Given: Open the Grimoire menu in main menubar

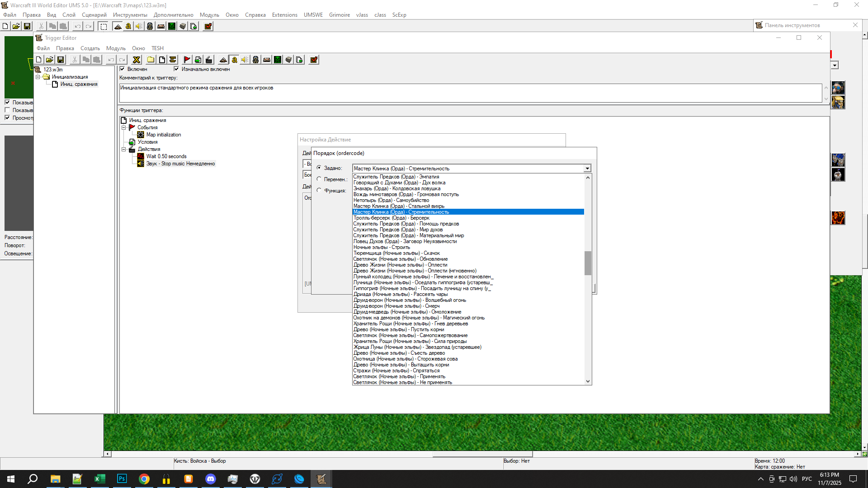Looking at the screenshot, I should [339, 15].
